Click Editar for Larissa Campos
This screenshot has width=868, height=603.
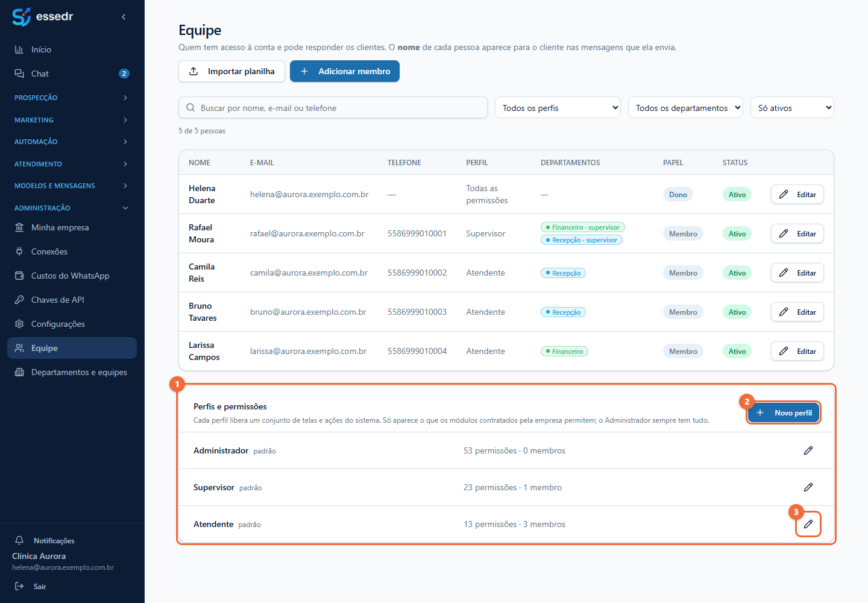tap(797, 351)
